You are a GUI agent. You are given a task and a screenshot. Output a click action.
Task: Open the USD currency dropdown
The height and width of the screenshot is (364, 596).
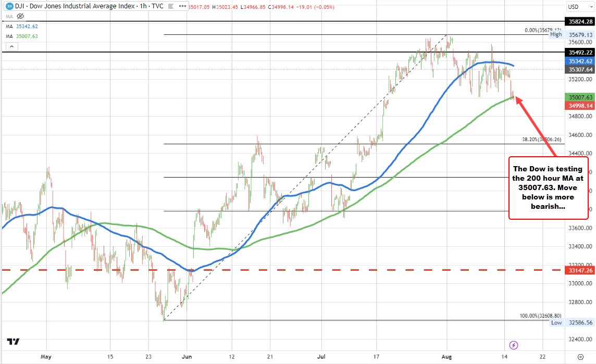point(580,7)
